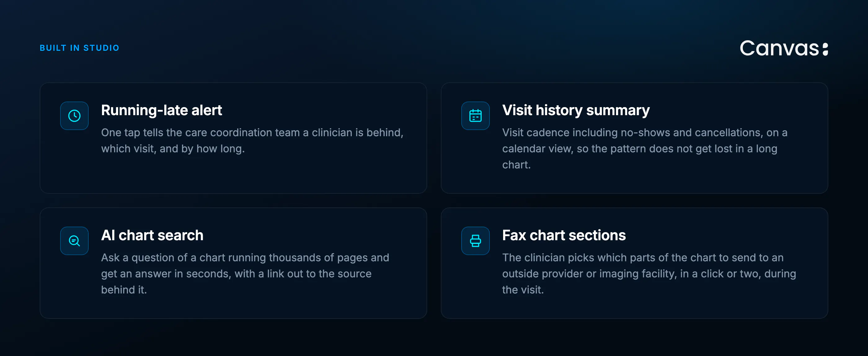Open the AI chart search heading
Image resolution: width=868 pixels, height=356 pixels.
pyautogui.click(x=152, y=235)
